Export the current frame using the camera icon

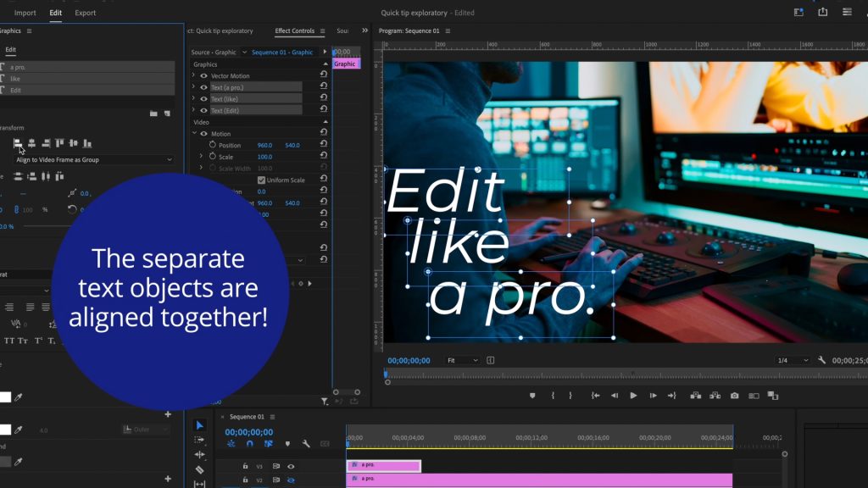point(734,395)
